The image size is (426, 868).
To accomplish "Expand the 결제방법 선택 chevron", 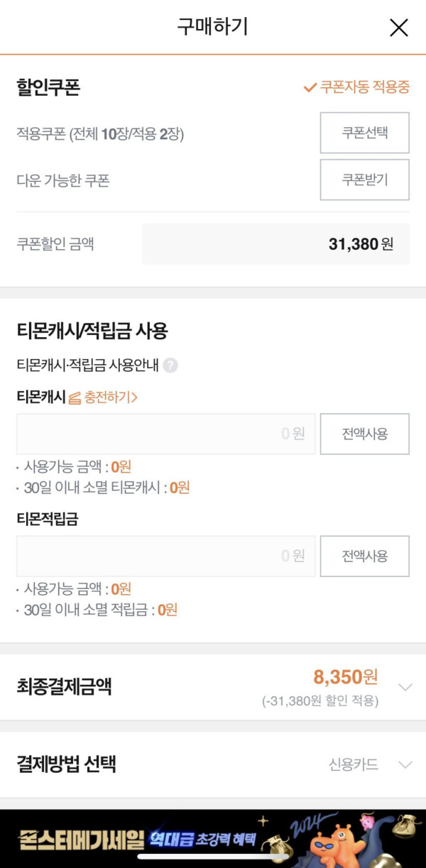I will tap(405, 764).
